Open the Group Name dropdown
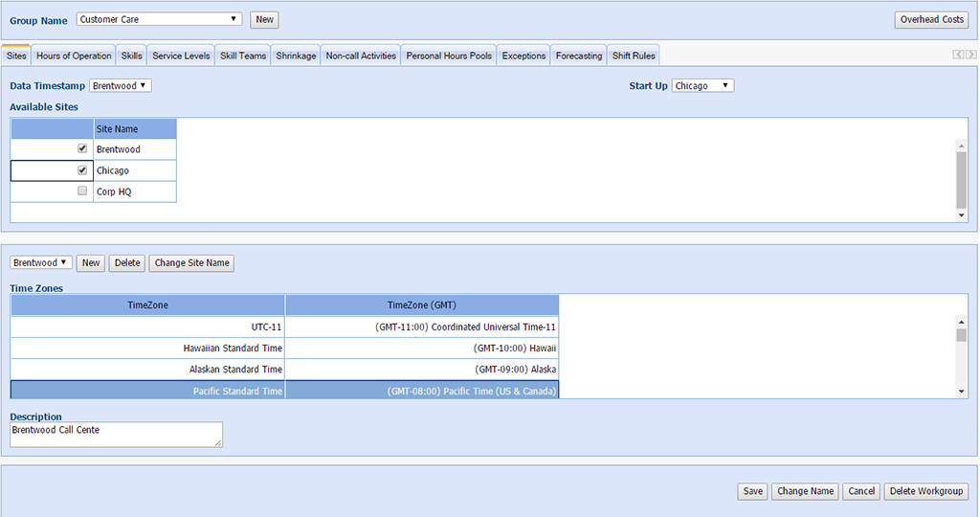 (x=159, y=19)
